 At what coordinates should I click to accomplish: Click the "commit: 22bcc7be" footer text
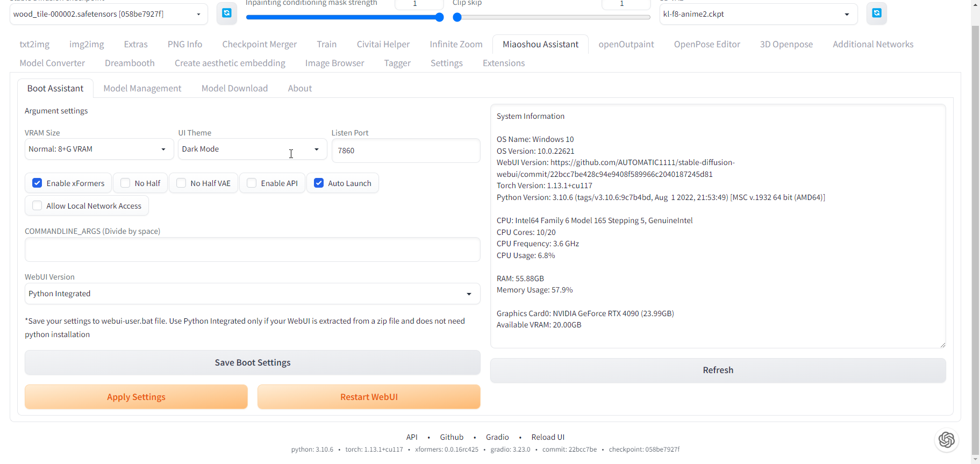coord(569,449)
